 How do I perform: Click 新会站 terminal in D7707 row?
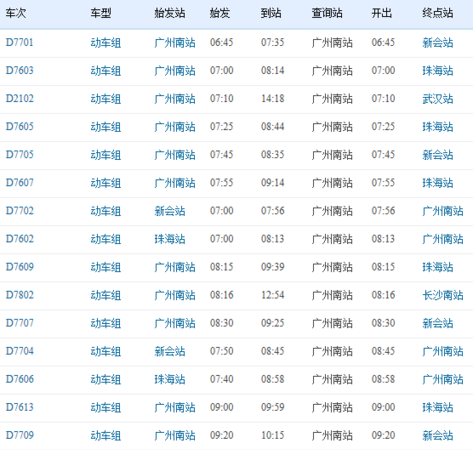click(438, 323)
